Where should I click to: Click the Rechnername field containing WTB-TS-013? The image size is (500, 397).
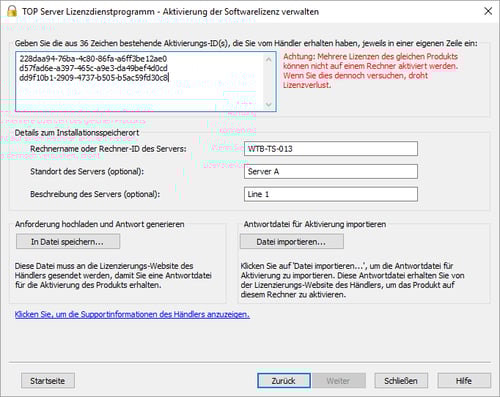coord(331,149)
